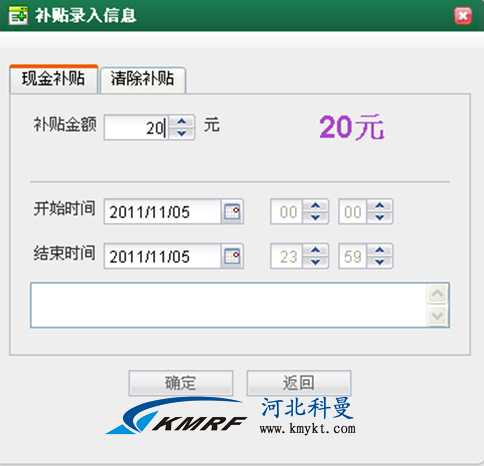
Task: Decrease the start time hour value
Action: pos(315,218)
